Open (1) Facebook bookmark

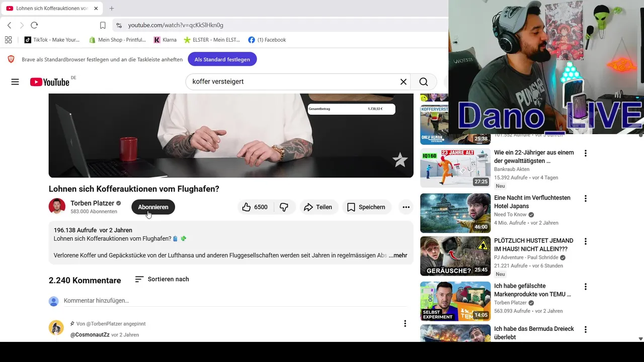point(267,40)
